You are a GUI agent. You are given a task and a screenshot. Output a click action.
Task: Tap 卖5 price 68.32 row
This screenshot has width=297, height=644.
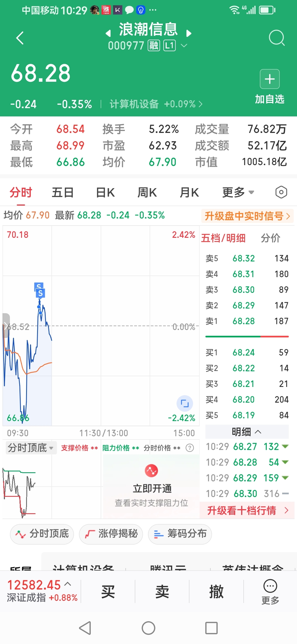(247, 258)
